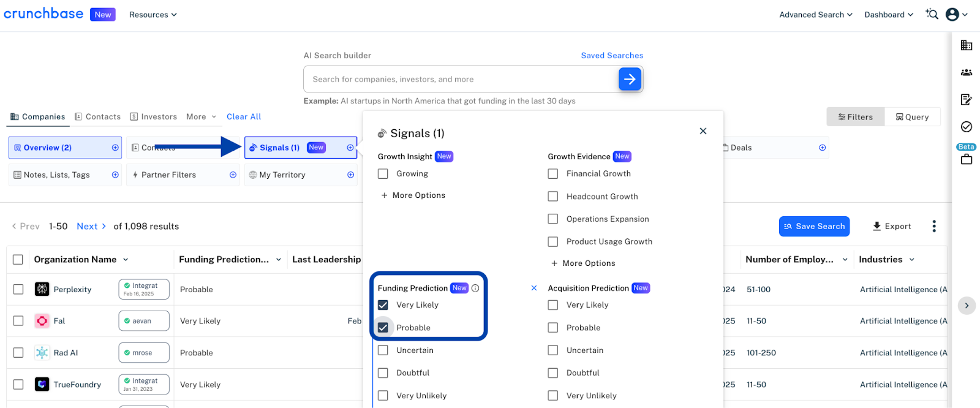Click the blue arrow search submit button
The height and width of the screenshot is (408, 980).
pyautogui.click(x=630, y=79)
